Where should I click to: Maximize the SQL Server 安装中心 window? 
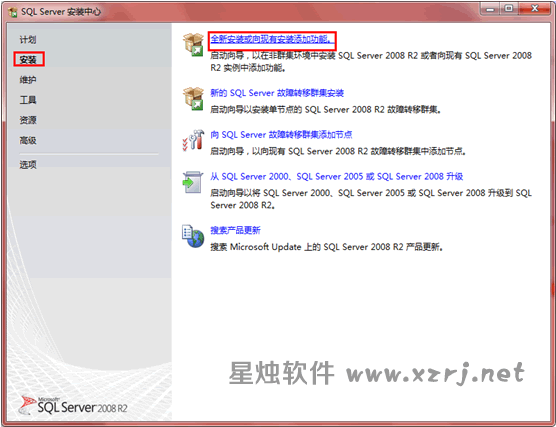[509, 9]
